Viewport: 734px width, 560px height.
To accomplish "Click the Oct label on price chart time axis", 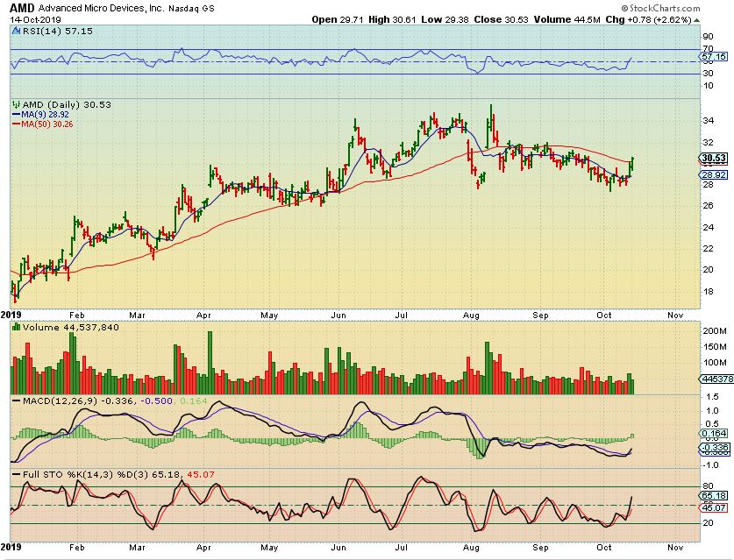I will tap(604, 315).
